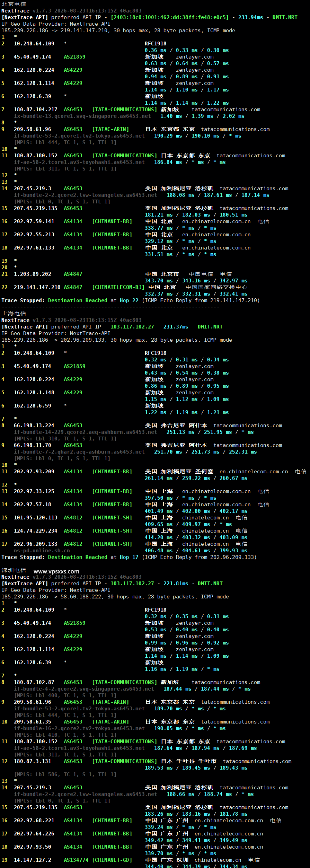Click the 339.24 ms latency value
Screen dimensions: 310x868
(x=159, y=827)
